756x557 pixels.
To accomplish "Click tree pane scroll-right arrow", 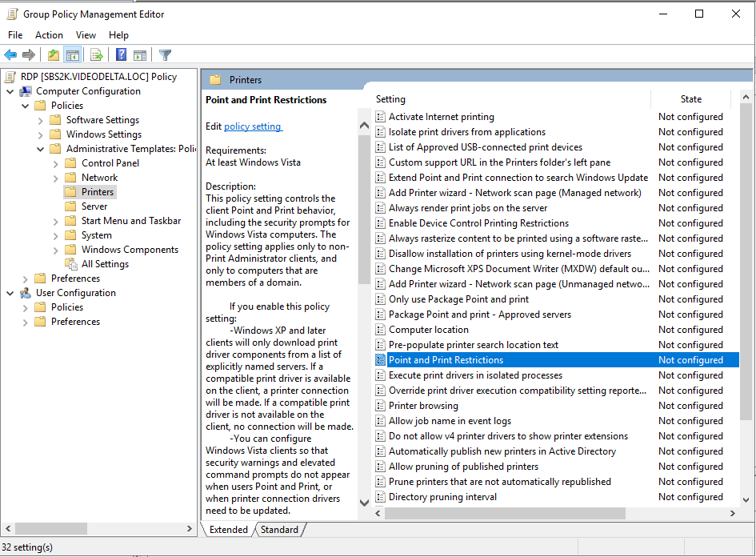I will click(x=190, y=528).
